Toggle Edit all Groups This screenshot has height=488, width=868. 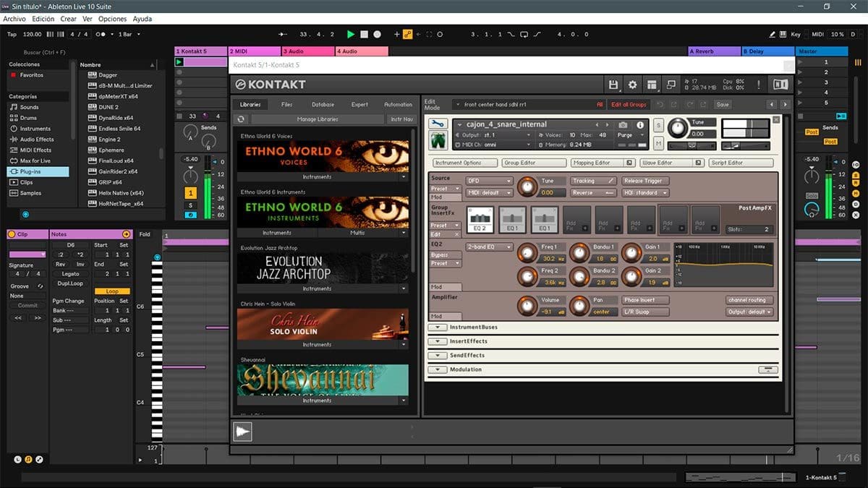(x=629, y=105)
